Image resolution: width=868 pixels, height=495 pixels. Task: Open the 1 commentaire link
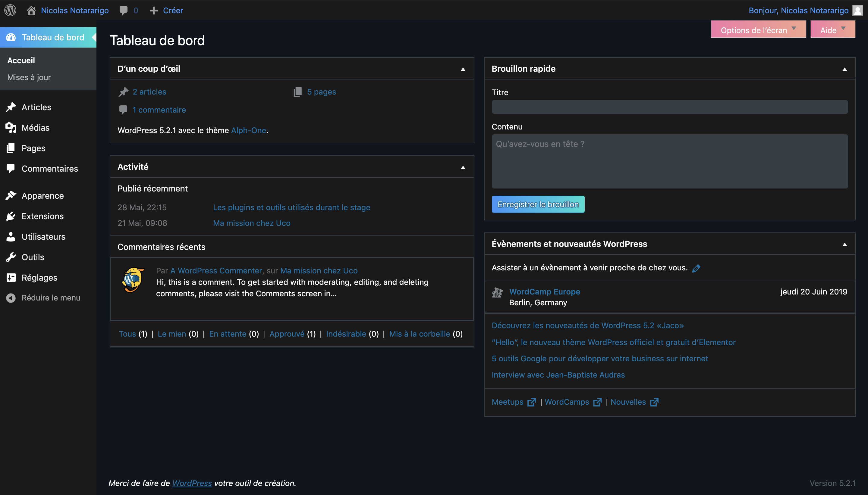tap(159, 110)
